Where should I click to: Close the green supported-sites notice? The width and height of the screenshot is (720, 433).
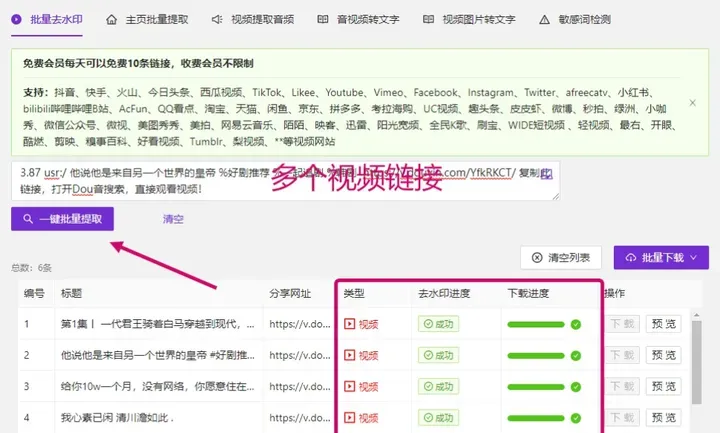tap(692, 103)
